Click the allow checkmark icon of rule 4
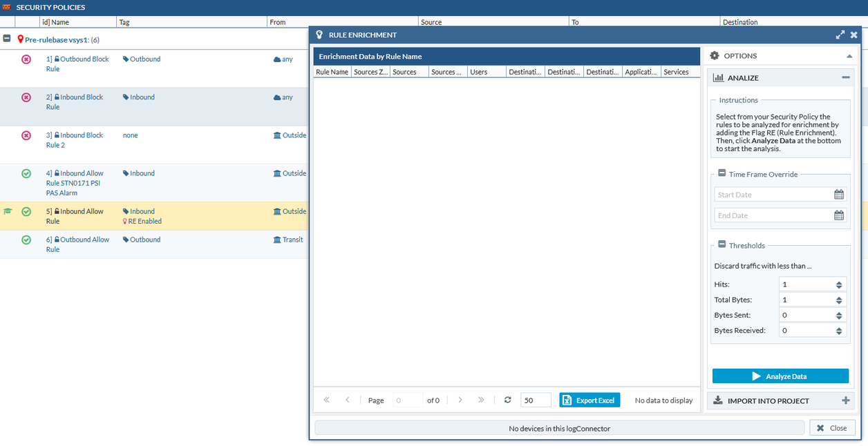 point(26,173)
